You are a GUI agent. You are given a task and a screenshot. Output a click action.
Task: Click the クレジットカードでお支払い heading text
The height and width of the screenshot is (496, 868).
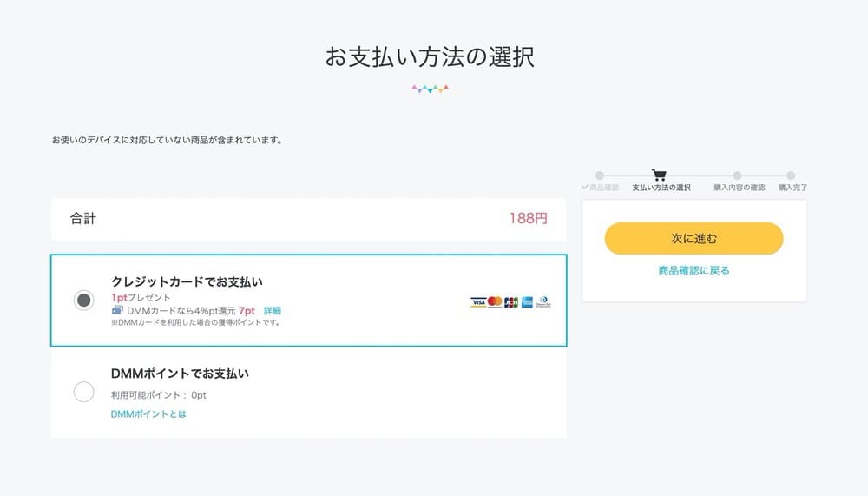pos(187,281)
